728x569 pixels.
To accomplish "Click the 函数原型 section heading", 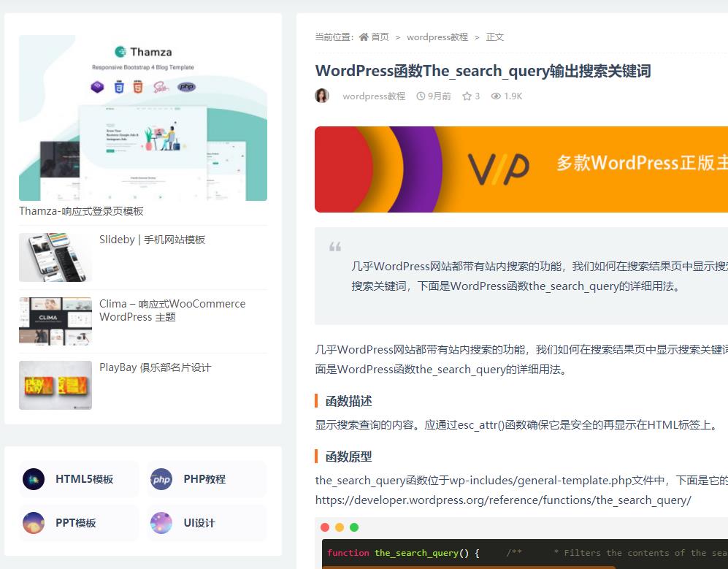I will click(349, 456).
